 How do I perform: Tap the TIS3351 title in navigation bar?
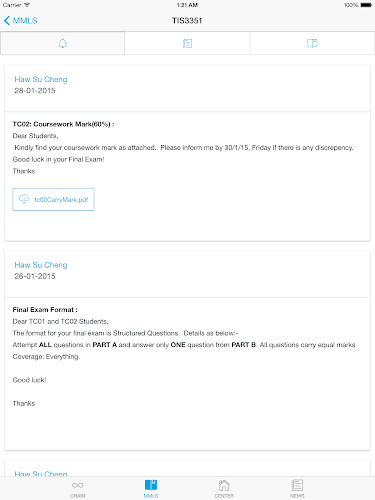coord(187,21)
